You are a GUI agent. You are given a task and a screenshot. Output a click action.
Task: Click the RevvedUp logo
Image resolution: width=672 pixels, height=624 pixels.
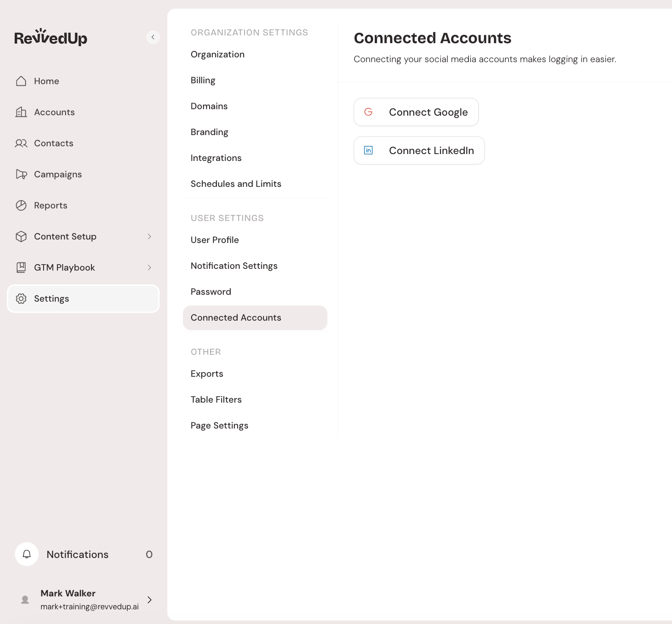coord(51,38)
